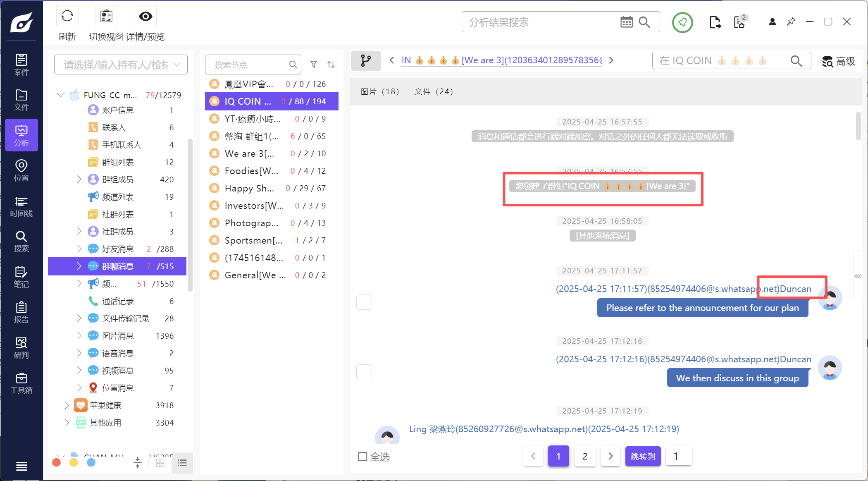Click the sort arrows icon in node panel

[331, 65]
